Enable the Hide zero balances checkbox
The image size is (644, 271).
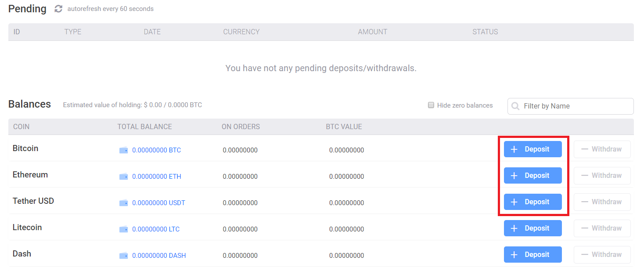431,105
